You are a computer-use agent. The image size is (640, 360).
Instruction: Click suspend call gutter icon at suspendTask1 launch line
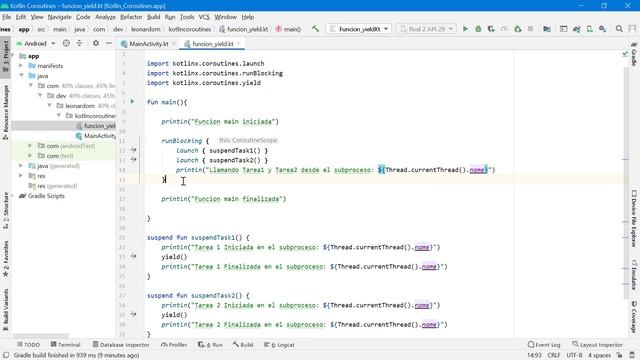[133, 150]
